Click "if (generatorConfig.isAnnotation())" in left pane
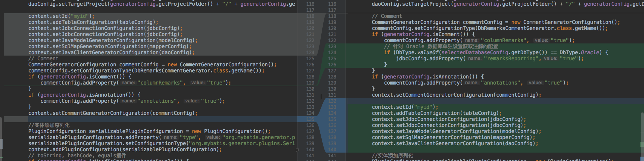 click(x=84, y=95)
